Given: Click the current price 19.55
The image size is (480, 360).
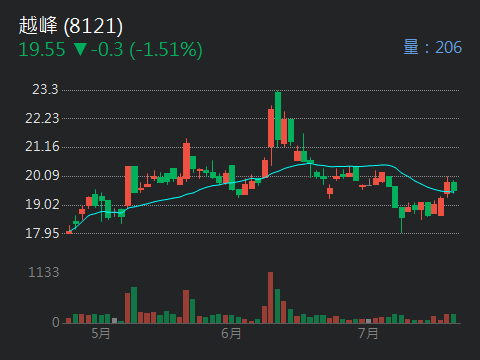Looking at the screenshot, I should (42, 50).
